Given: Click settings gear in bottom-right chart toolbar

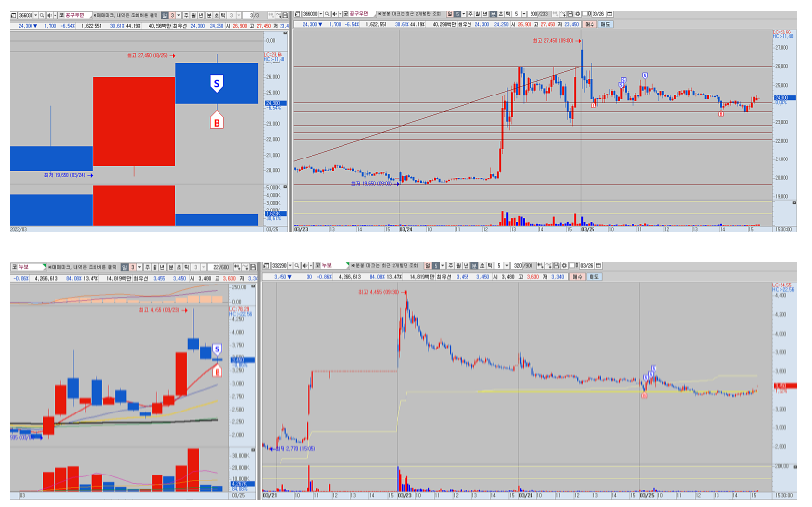Looking at the screenshot, I should [564, 265].
